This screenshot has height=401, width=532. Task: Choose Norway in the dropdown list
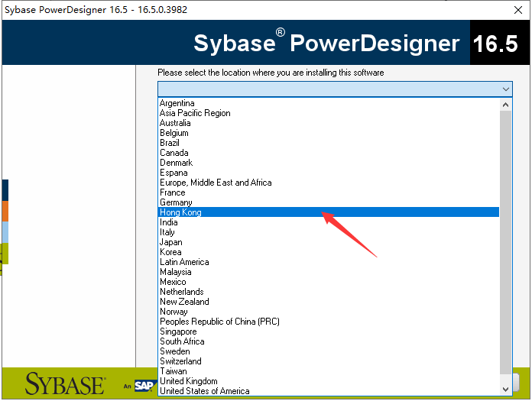(x=329, y=312)
